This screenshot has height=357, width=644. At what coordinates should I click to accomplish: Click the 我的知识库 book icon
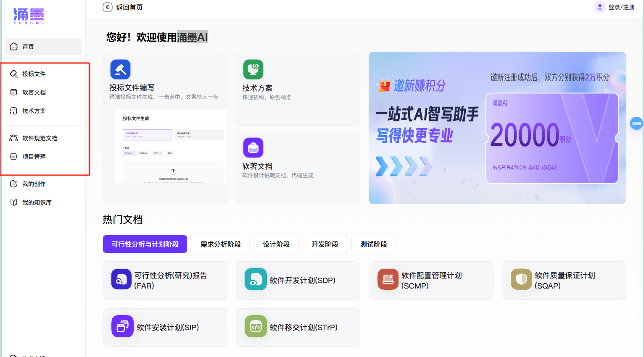[x=14, y=202]
